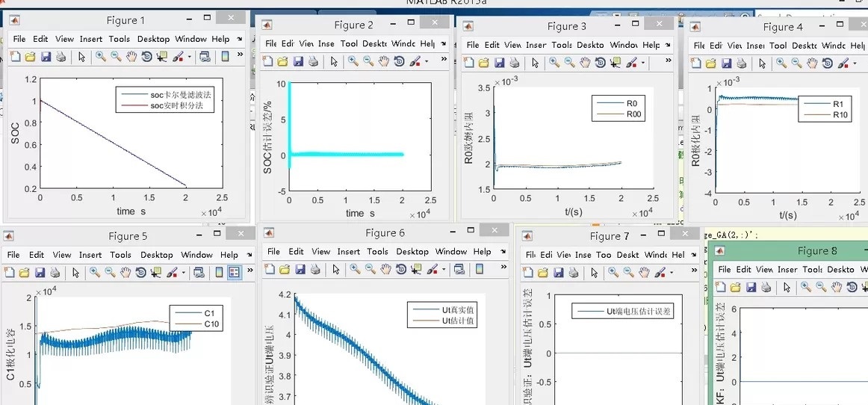Show more toolbar items in Figure 2
The height and width of the screenshot is (405, 868).
click(x=444, y=59)
